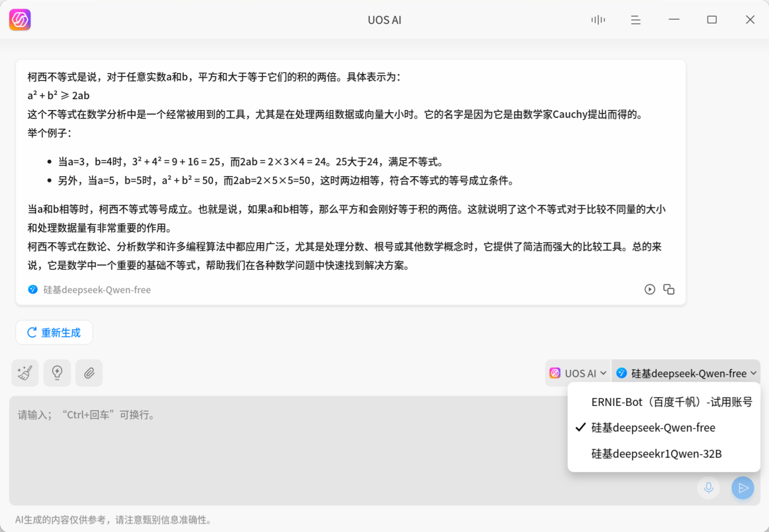The width and height of the screenshot is (769, 532).
Task: Activate voice input with the microphone icon
Action: [708, 488]
